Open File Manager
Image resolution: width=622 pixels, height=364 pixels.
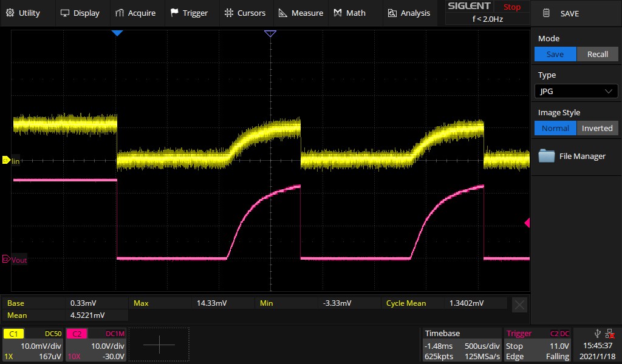(x=576, y=156)
